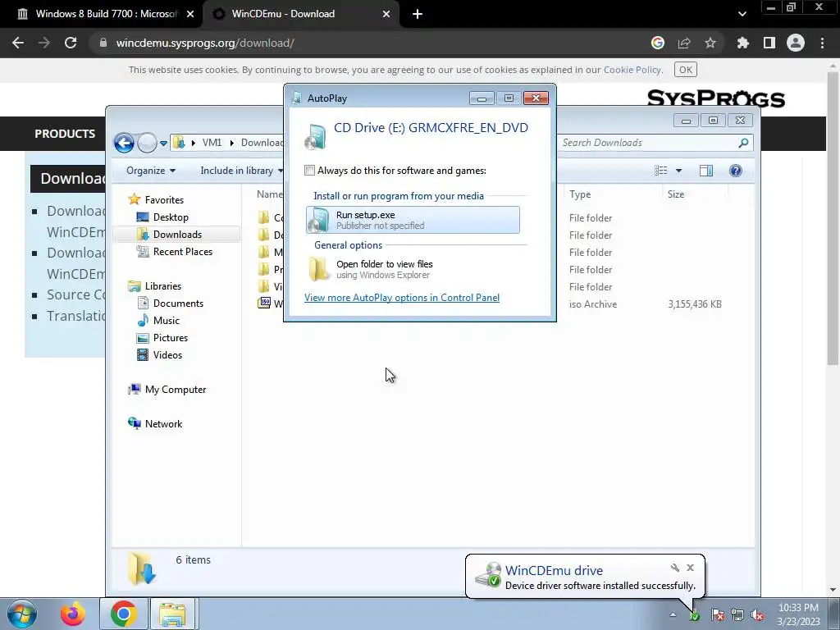
Task: Select Downloads in navigation pane
Action: 169,234
